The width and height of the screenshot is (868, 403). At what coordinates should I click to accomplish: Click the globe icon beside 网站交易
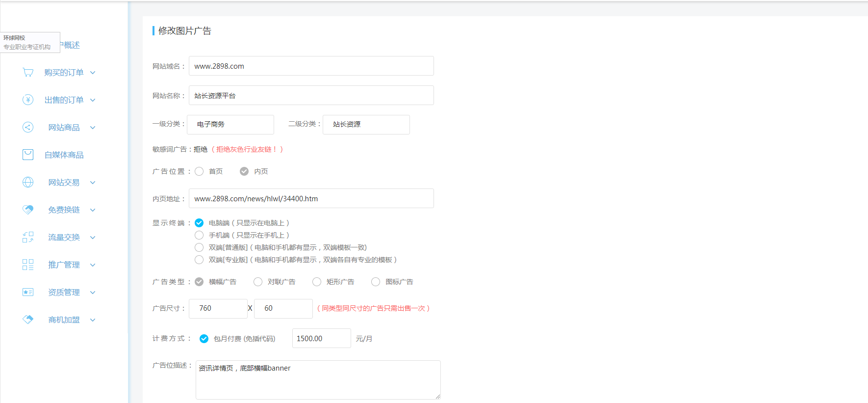point(28,183)
